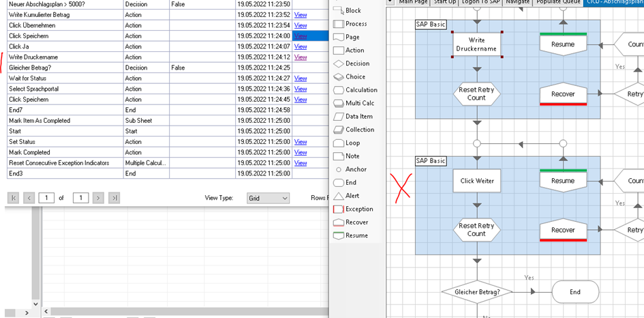
Task: Open the page tabs list dropdown arrow
Action: 390,2
